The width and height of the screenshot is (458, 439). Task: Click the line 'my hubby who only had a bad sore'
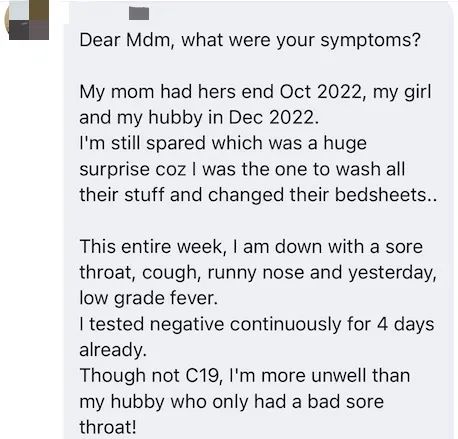231,402
